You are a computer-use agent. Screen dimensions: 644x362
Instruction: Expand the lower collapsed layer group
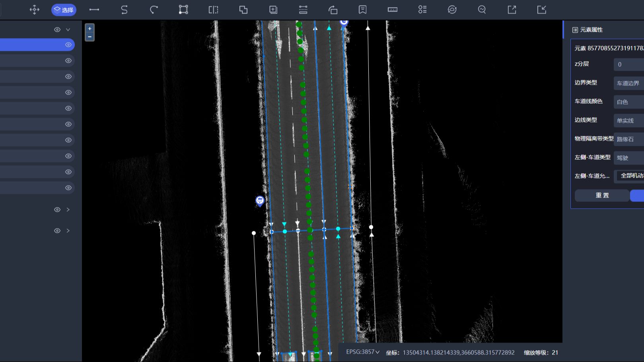coord(68,231)
